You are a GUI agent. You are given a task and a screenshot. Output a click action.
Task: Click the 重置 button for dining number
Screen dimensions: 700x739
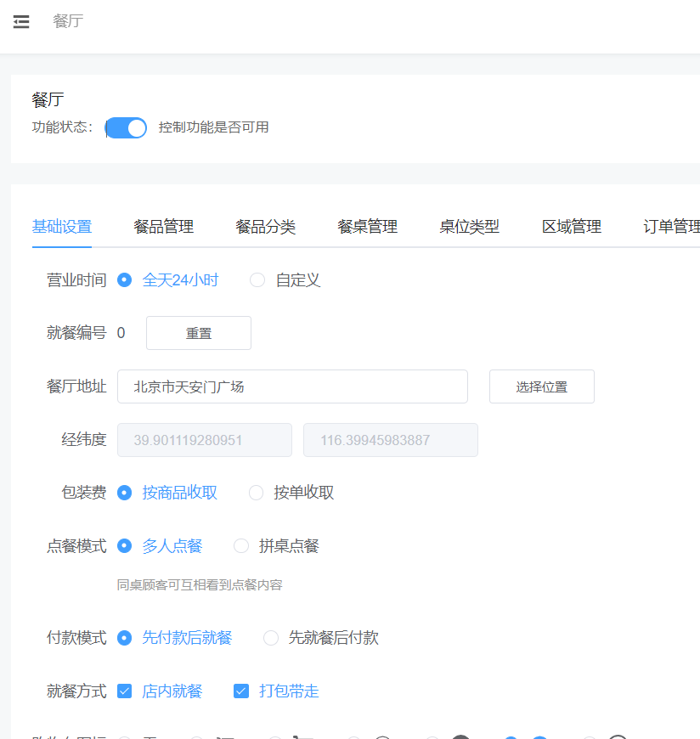199,333
